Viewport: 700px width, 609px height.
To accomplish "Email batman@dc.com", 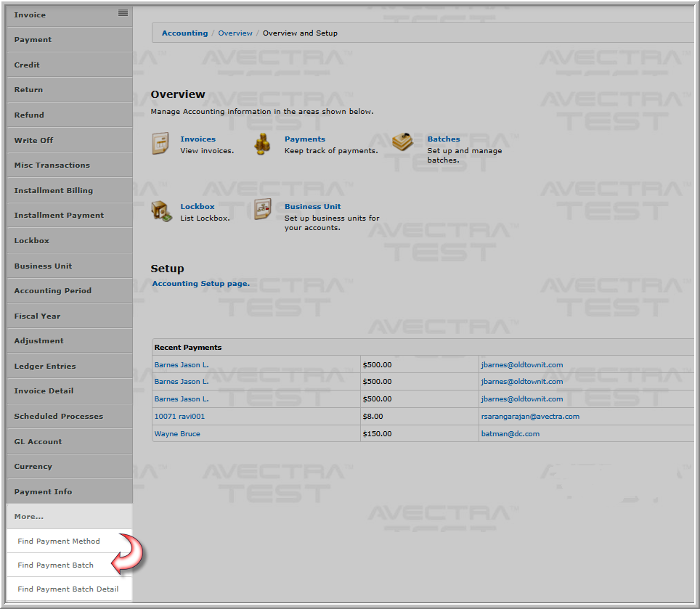I will pyautogui.click(x=510, y=434).
